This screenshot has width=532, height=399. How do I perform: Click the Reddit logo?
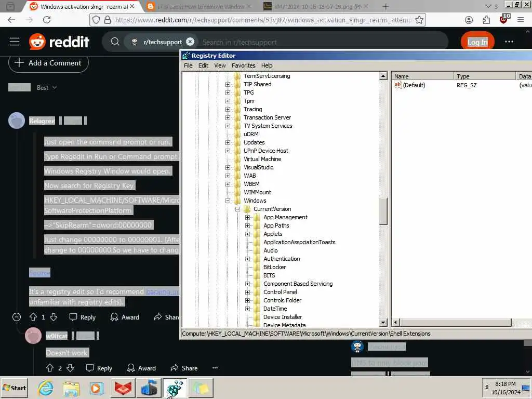tap(59, 42)
